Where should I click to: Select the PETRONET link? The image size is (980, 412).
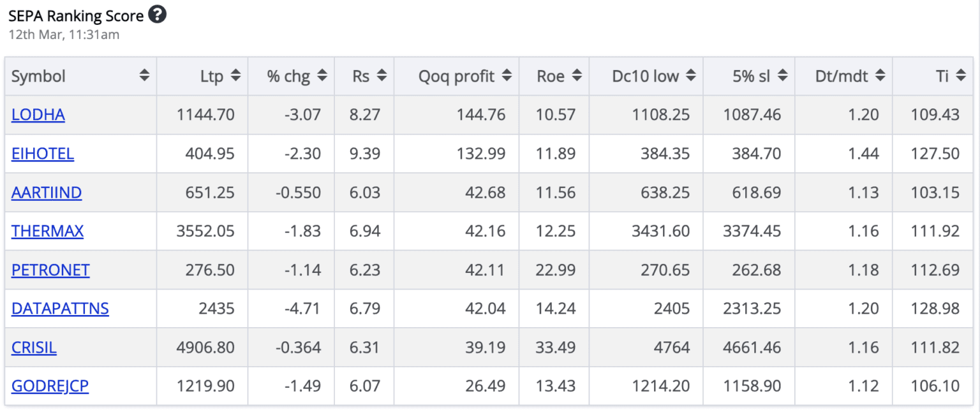[50, 270]
